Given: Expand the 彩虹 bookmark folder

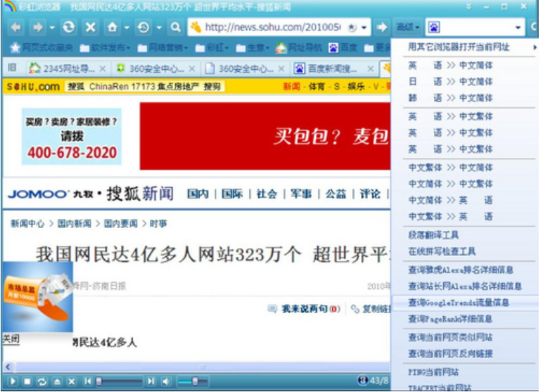Looking at the screenshot, I should 212,48.
